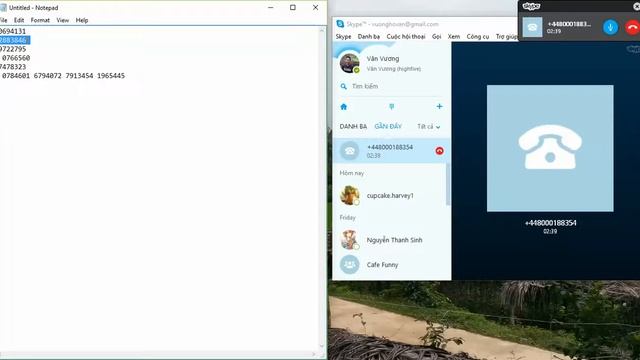Viewport: 640px width, 360px height.
Task: Minimize the Notepad window
Action: point(270,7)
